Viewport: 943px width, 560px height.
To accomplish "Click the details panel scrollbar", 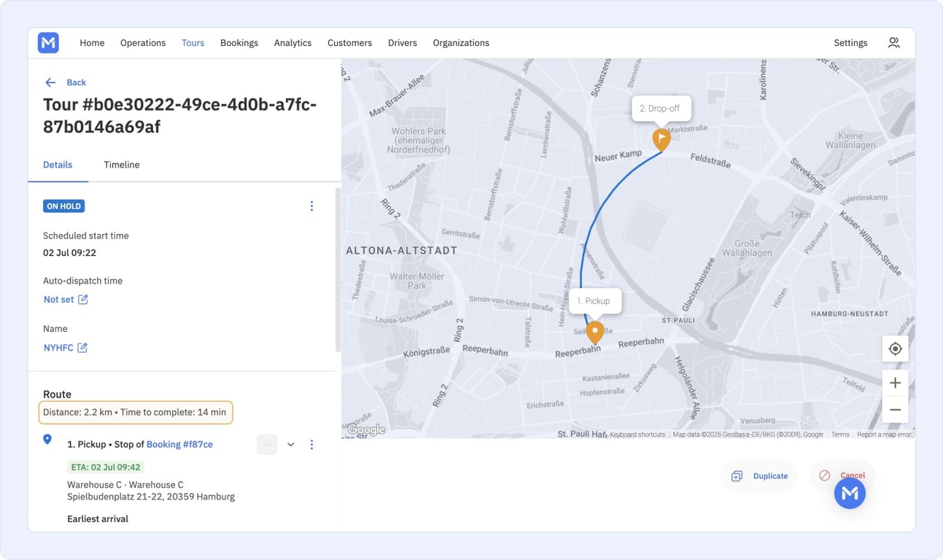I will 338,270.
